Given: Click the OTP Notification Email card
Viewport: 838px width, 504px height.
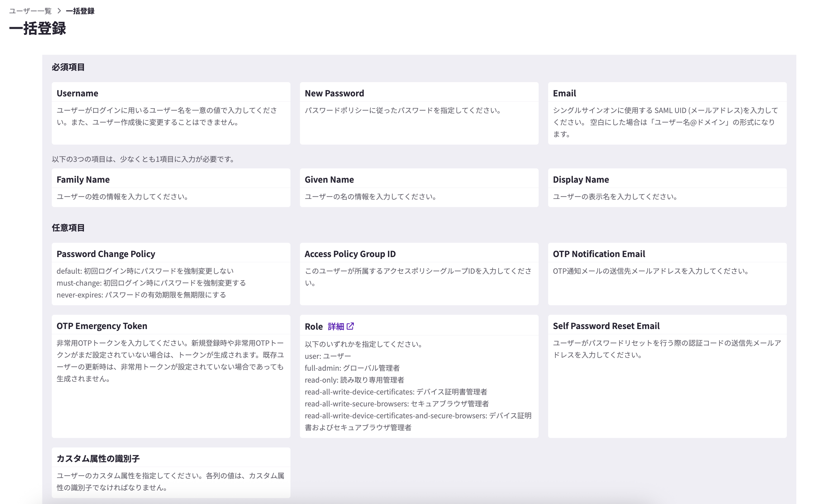Looking at the screenshot, I should pyautogui.click(x=667, y=274).
